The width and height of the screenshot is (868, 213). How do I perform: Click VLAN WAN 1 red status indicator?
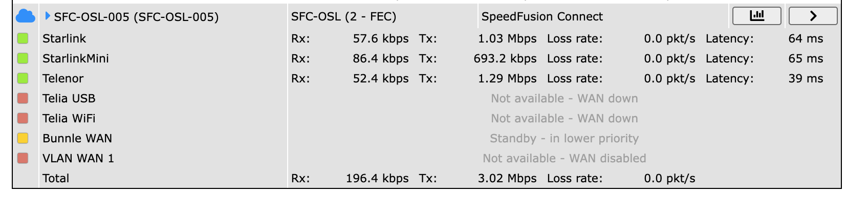point(23,158)
